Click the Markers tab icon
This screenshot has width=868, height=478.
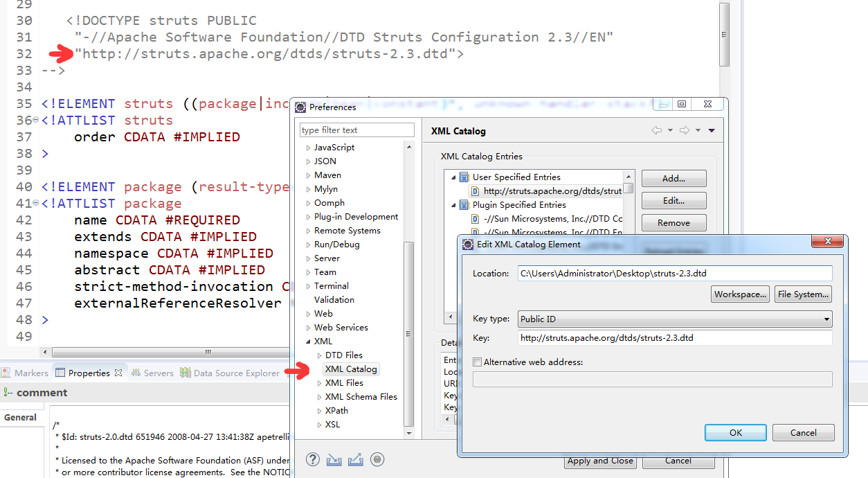point(7,373)
